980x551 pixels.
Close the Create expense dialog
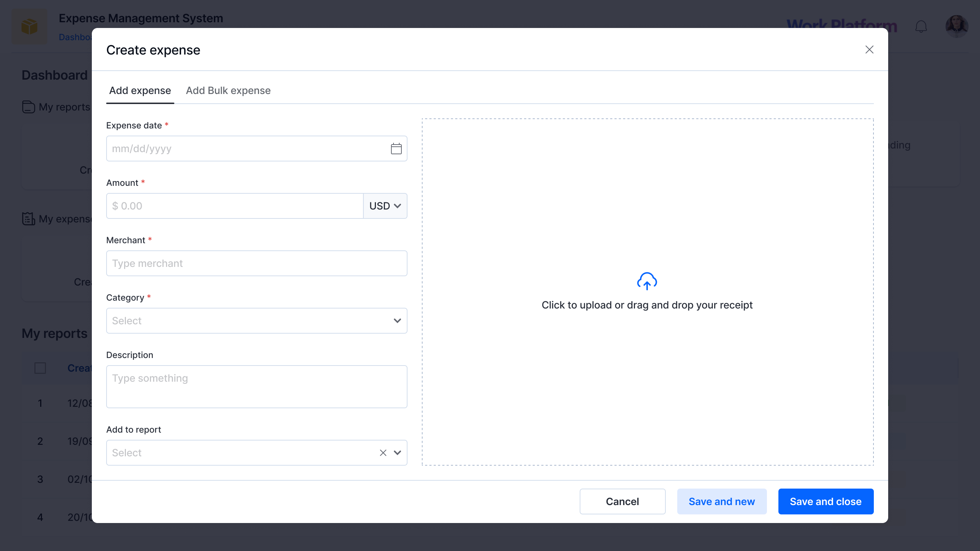869,50
